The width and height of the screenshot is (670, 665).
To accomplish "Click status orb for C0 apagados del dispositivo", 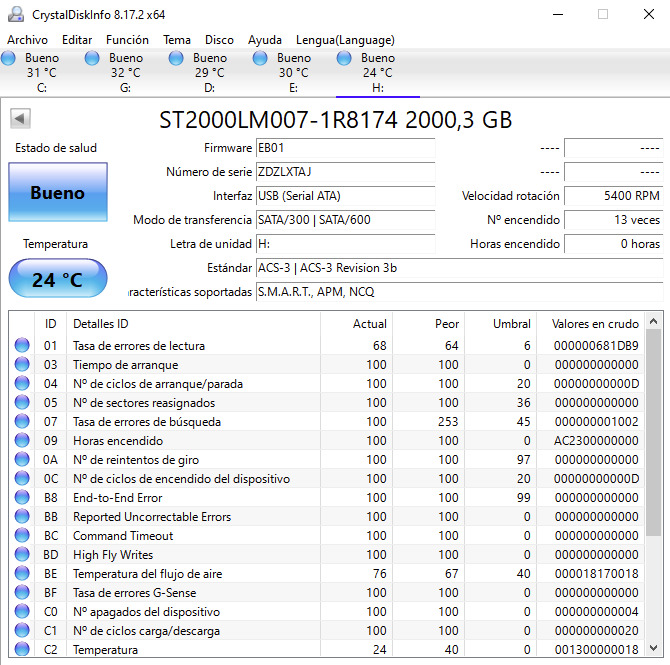I will [x=22, y=611].
